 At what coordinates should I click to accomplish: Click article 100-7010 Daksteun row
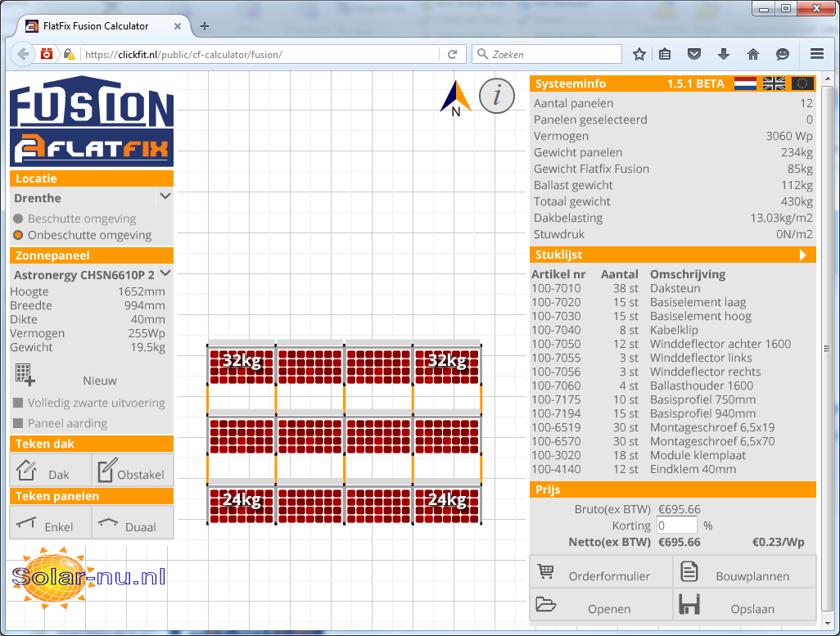pyautogui.click(x=673, y=288)
